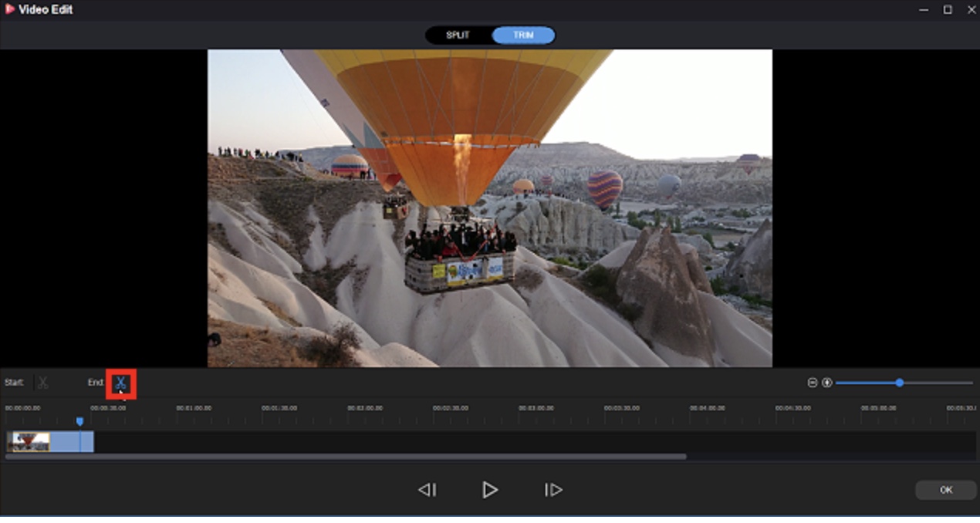
Task: Close the Video Edit window
Action: click(971, 10)
